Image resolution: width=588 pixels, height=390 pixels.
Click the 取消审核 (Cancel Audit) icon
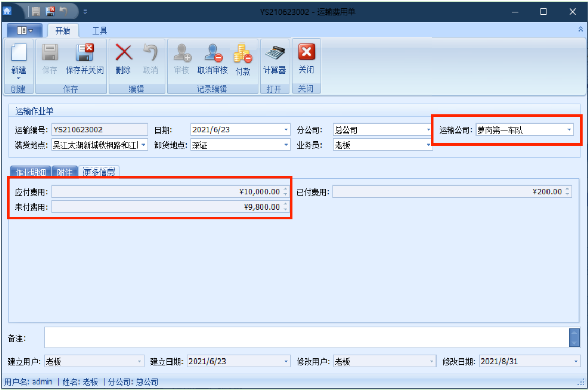[x=212, y=59]
